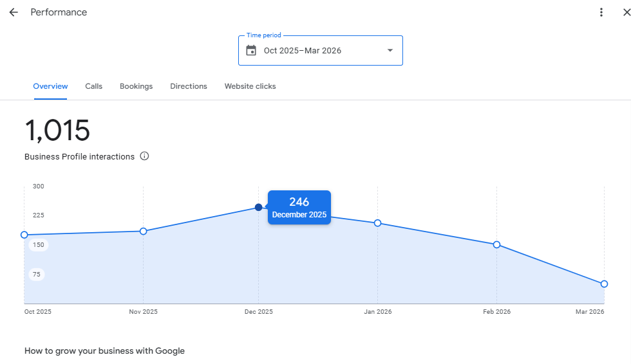This screenshot has width=631, height=364.
Task: Select the Mar 2026 data point
Action: pyautogui.click(x=604, y=284)
